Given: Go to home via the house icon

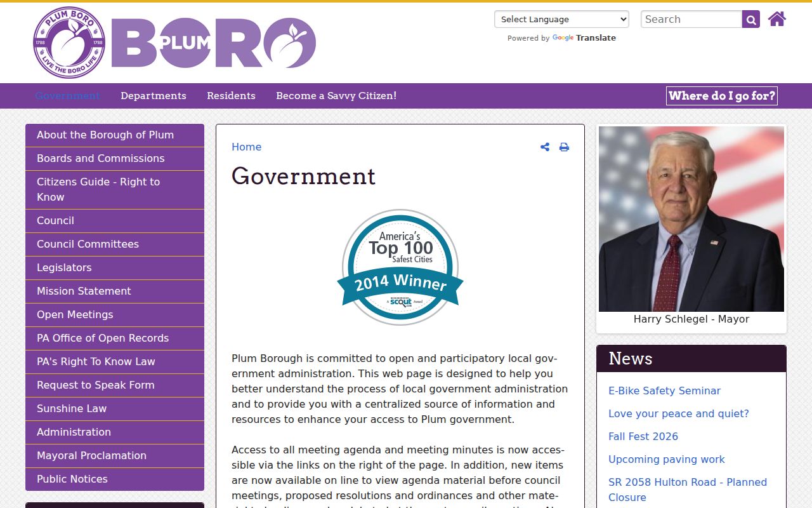Looking at the screenshot, I should click(x=777, y=19).
